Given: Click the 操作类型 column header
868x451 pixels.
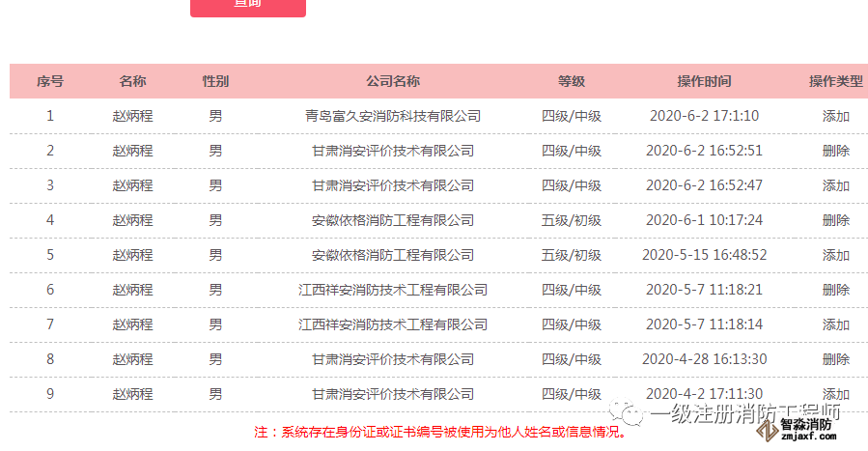Looking at the screenshot, I should click(x=835, y=81).
